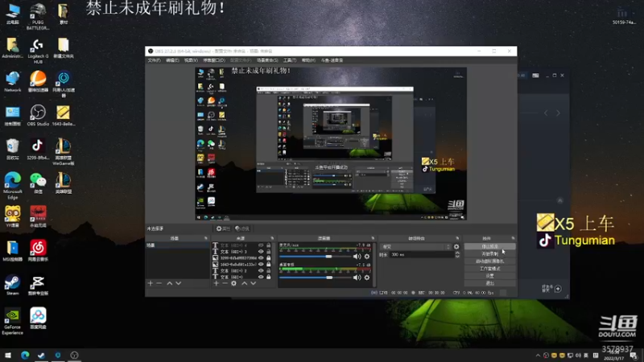Open source properties via the Sources gear icon
Viewport: 644px width, 362px height.
click(x=233, y=283)
